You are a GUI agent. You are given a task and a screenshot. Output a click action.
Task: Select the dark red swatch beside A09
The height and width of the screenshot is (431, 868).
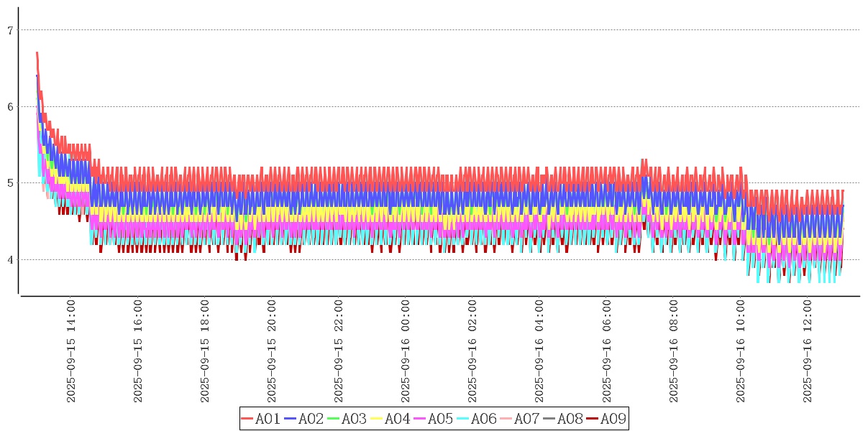pos(592,419)
